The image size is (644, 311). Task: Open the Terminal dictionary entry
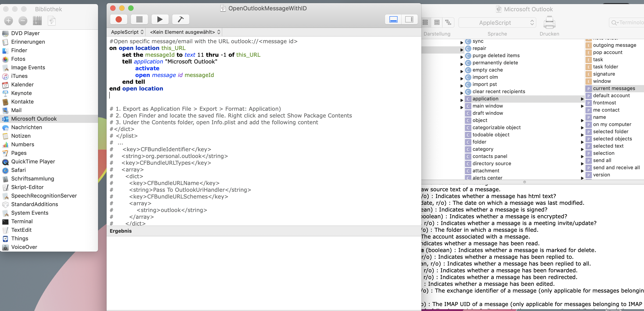(x=22, y=221)
